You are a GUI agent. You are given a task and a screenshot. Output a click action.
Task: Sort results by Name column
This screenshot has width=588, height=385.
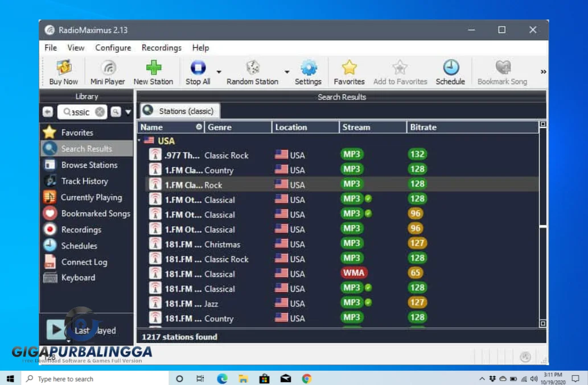point(171,127)
